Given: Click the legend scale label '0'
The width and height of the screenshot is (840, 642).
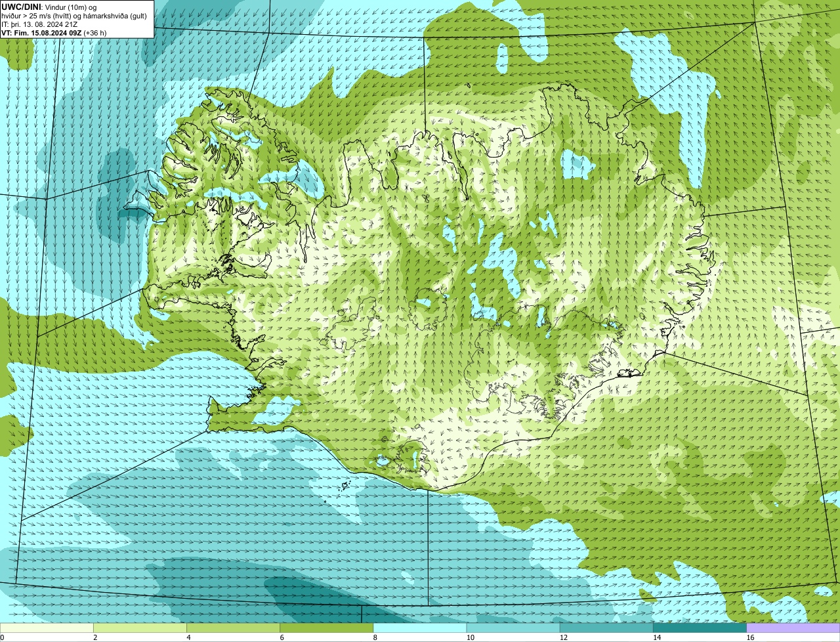Looking at the screenshot, I should coord(2,637).
